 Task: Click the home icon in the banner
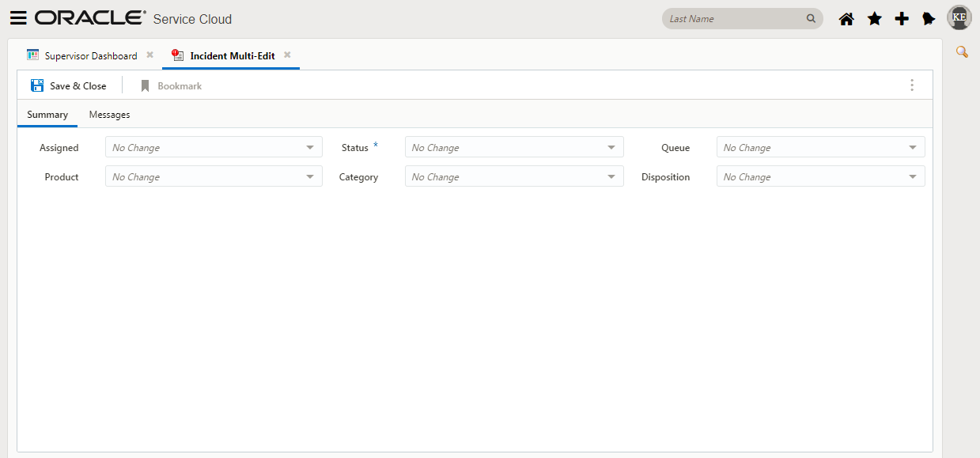coord(846,17)
